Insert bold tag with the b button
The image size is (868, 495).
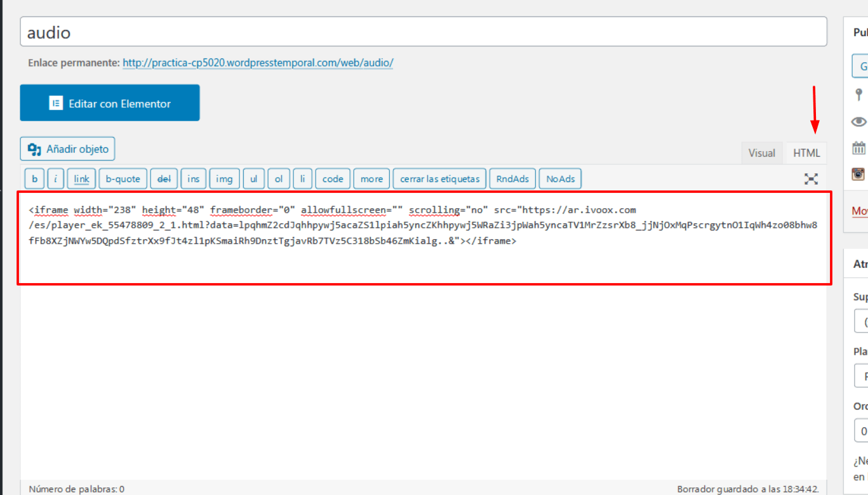35,179
